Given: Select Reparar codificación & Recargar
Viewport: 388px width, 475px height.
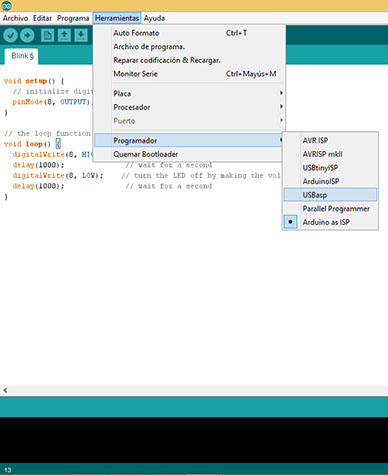Looking at the screenshot, I should tap(189, 60).
